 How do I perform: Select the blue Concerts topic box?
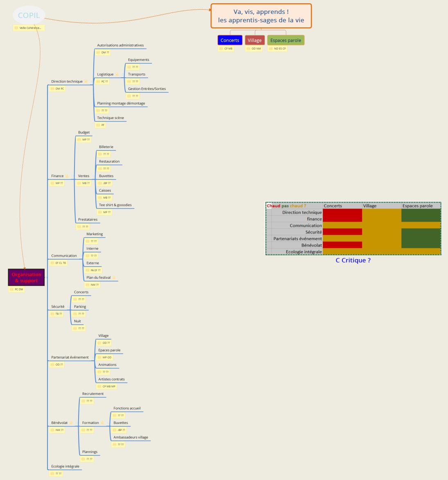[x=230, y=40]
